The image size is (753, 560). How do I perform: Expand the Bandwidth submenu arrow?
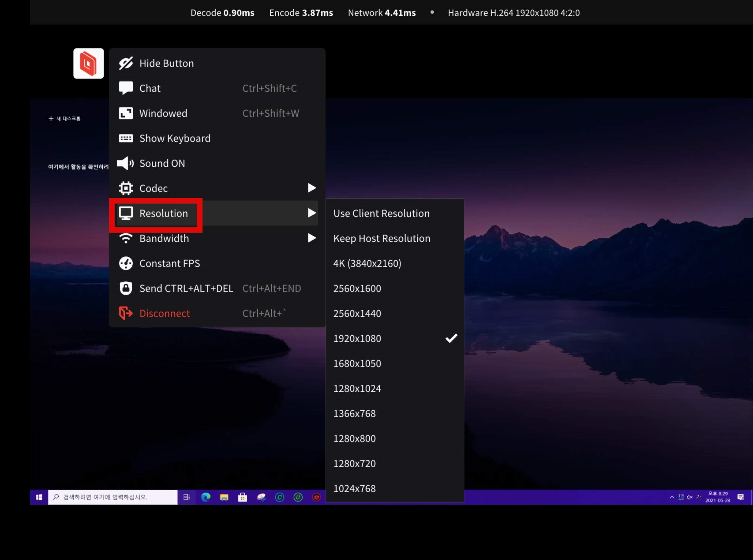[x=312, y=238]
